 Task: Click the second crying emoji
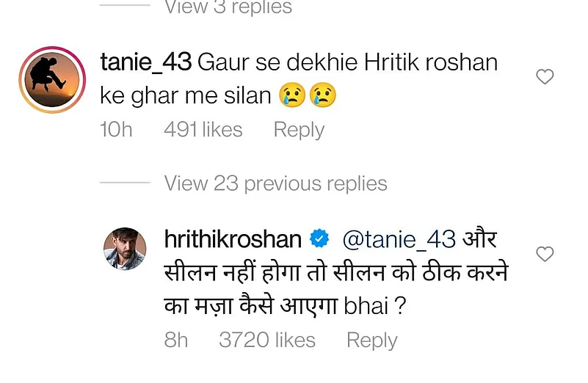322,97
